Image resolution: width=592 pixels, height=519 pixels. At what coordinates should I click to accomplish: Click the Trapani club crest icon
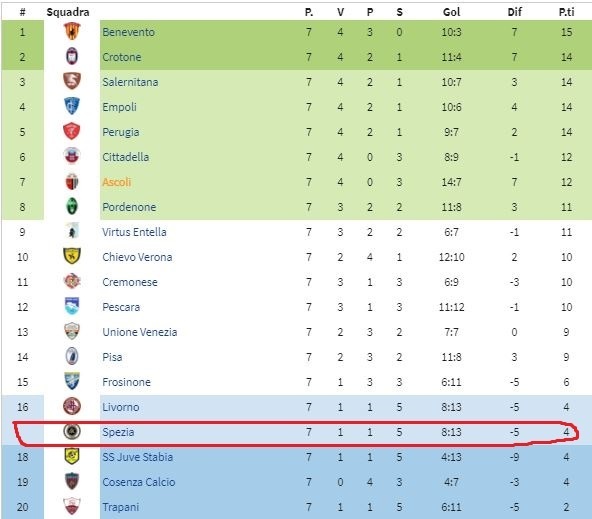pyautogui.click(x=72, y=506)
